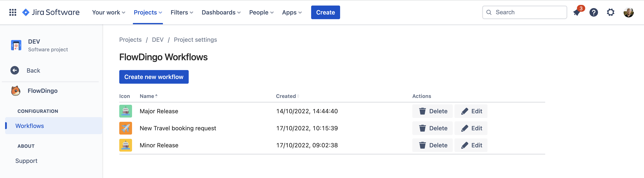This screenshot has width=644, height=178.
Task: Open the user profile avatar
Action: pyautogui.click(x=628, y=12)
